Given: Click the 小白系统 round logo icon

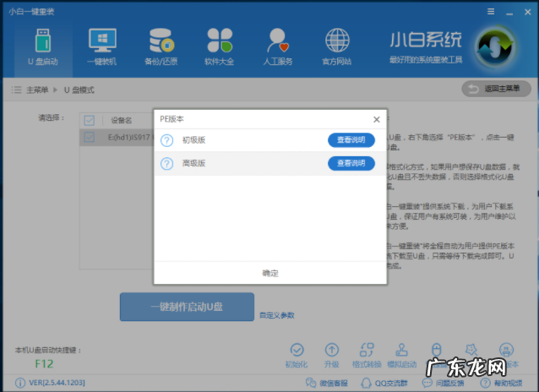Looking at the screenshot, I should 495,48.
